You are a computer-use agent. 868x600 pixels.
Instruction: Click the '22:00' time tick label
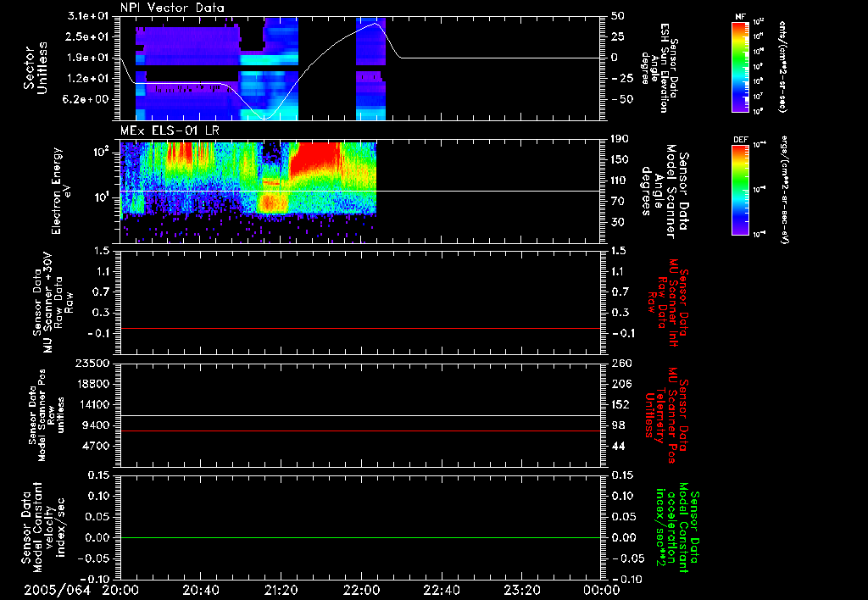[x=361, y=591]
